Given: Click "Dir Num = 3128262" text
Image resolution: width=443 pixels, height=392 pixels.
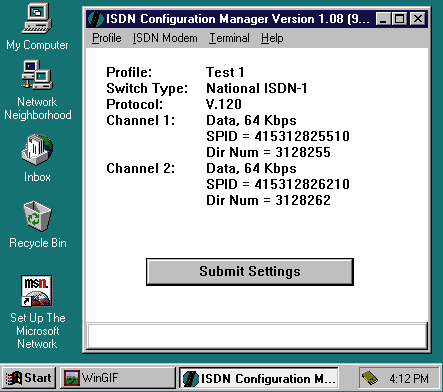Looking at the screenshot, I should 268,200.
